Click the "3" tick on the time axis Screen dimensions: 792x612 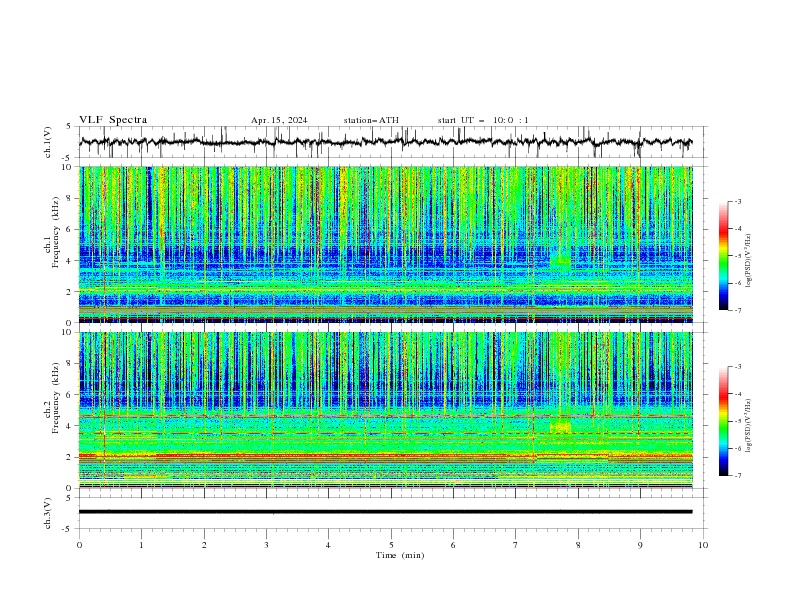coord(266,545)
